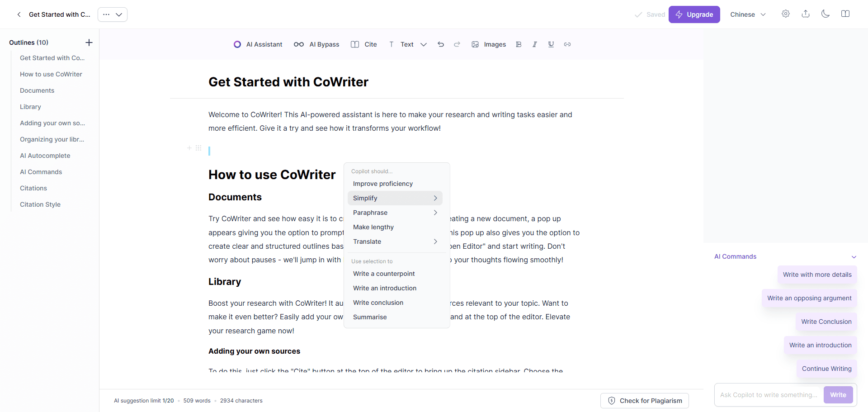Image resolution: width=868 pixels, height=412 pixels.
Task: Click the Saved status indicator
Action: tap(650, 14)
